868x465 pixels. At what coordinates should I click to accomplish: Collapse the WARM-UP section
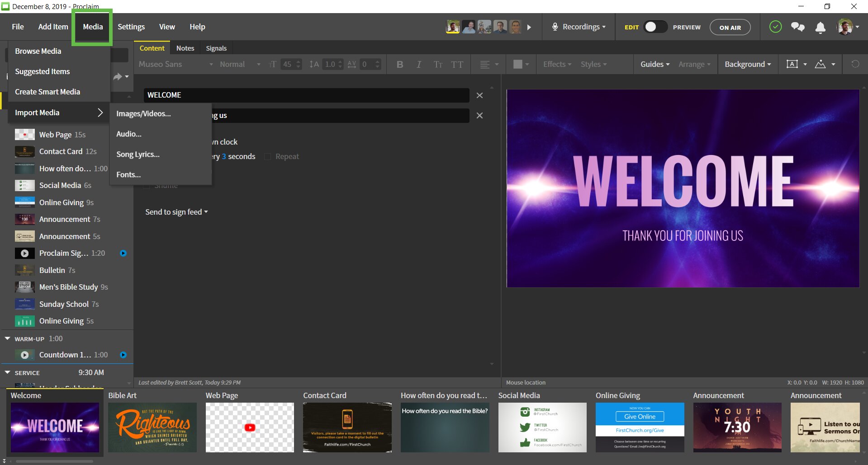pos(7,338)
